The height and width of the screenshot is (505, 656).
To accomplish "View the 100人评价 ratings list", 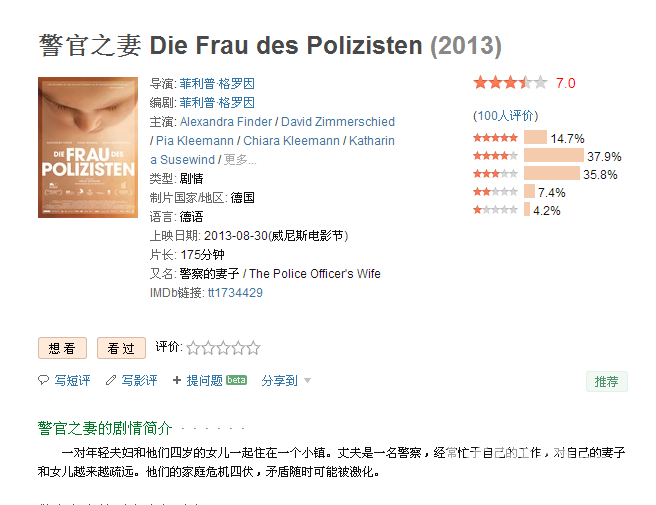I will [x=505, y=115].
